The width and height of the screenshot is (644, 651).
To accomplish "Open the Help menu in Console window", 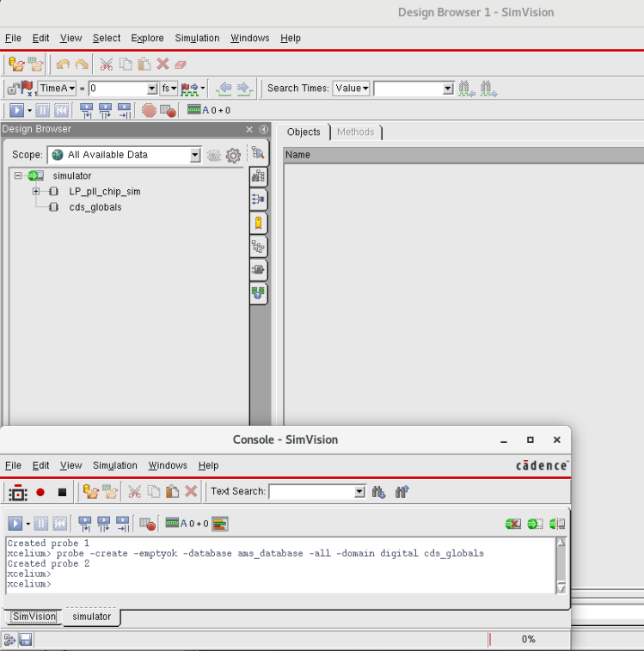I will [208, 465].
